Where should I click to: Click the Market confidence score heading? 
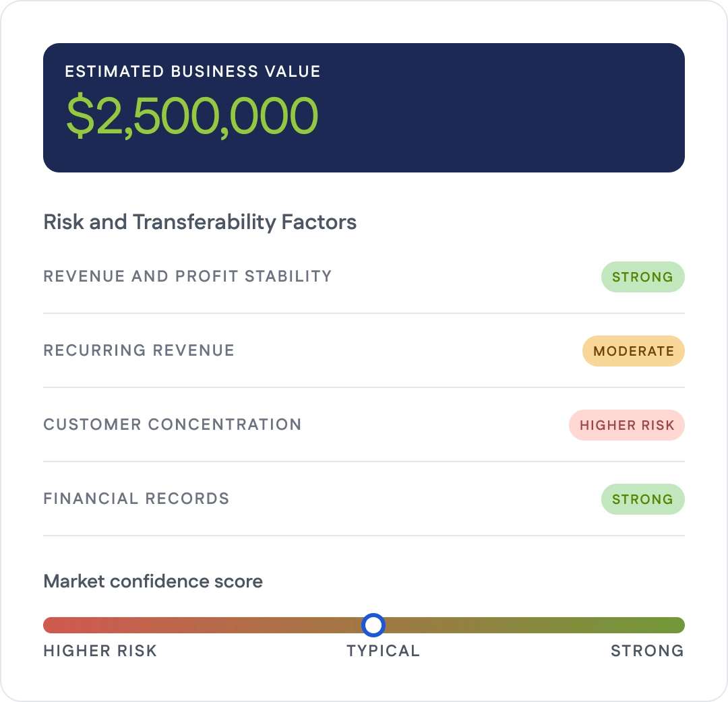point(153,581)
